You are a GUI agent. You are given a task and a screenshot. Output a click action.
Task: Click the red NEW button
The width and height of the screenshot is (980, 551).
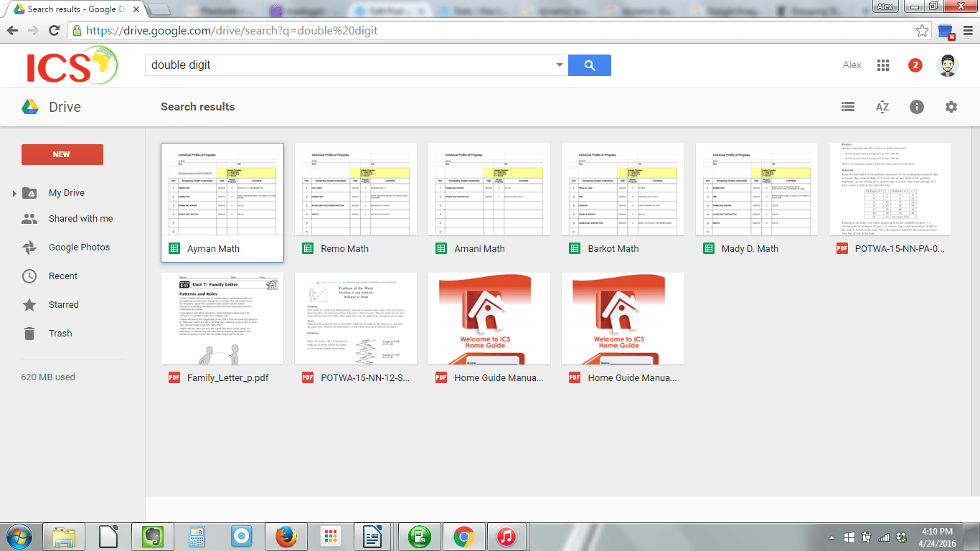[62, 154]
